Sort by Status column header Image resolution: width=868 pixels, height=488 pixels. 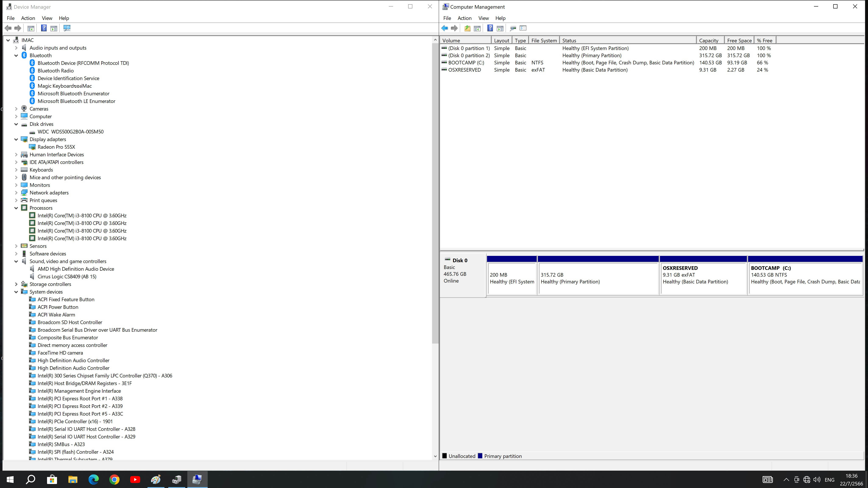[628, 40]
